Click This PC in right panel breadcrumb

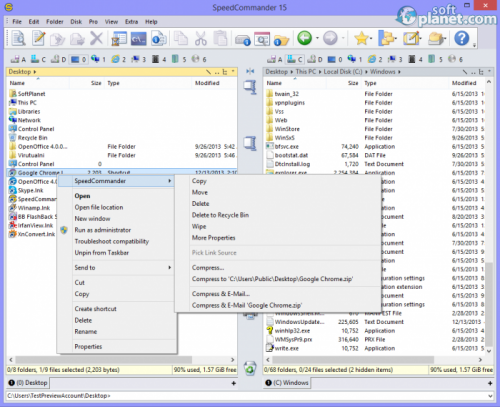(306, 72)
